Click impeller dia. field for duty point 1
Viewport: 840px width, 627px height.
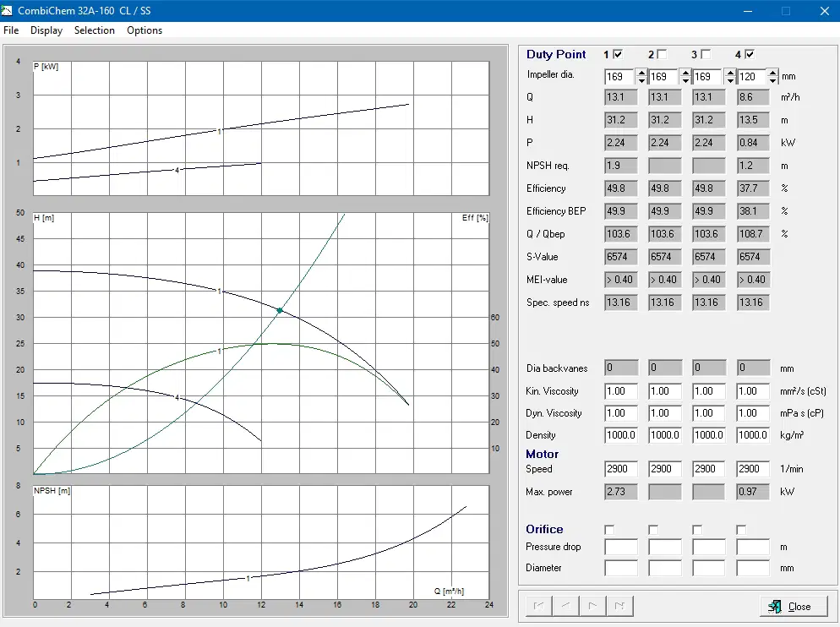(619, 77)
